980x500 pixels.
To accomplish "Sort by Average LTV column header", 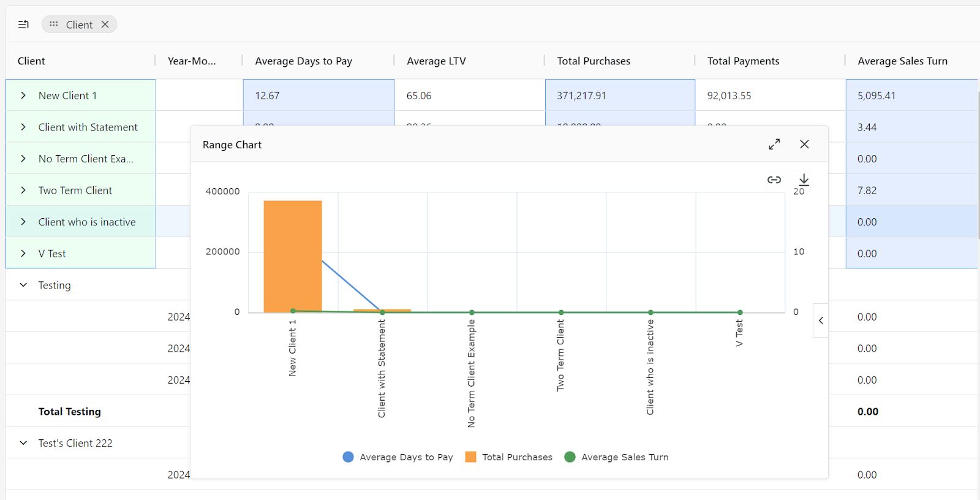I will pos(436,61).
